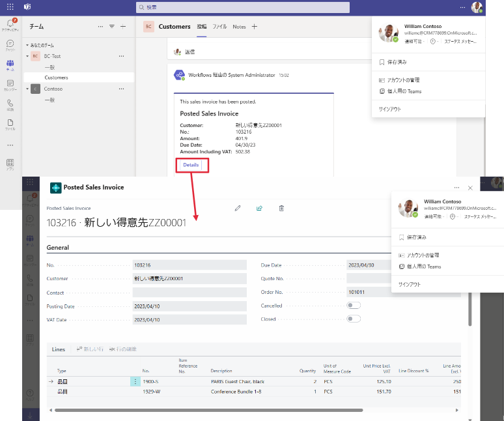The image size is (504, 421).
Task: Click description Conference Bundle 1-8
Action: [236, 392]
